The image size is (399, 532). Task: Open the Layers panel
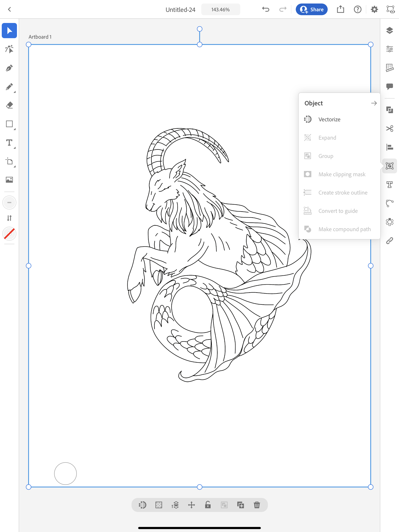(389, 31)
